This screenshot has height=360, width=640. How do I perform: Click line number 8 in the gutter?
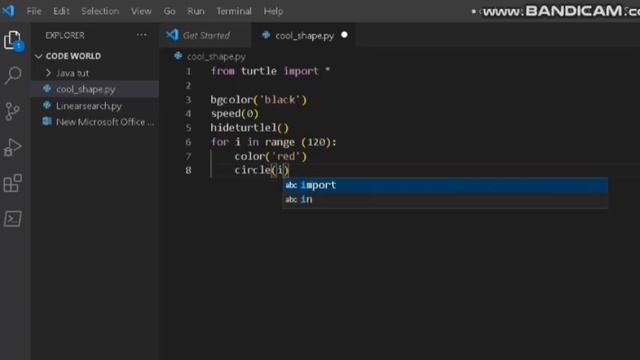pos(188,170)
